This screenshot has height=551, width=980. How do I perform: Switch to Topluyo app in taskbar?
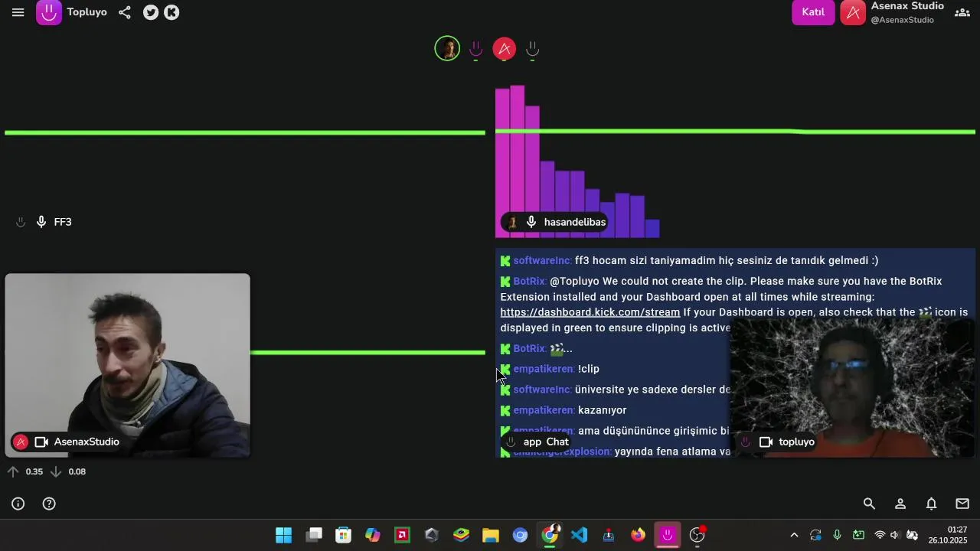pyautogui.click(x=668, y=535)
